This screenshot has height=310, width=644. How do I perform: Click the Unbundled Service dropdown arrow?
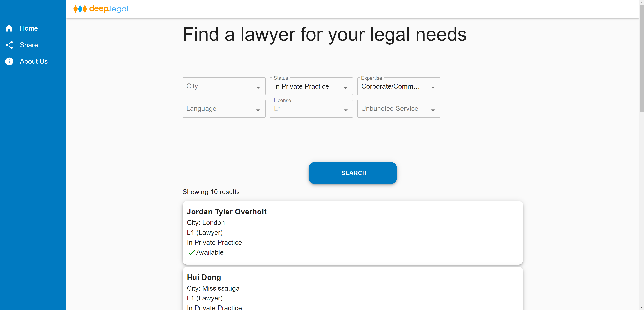tap(433, 110)
